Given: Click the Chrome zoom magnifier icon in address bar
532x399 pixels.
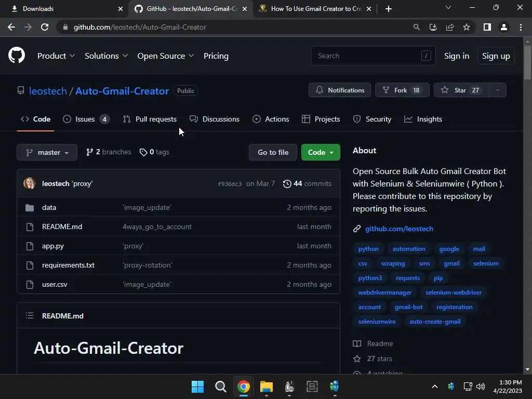Looking at the screenshot, I should (416, 27).
